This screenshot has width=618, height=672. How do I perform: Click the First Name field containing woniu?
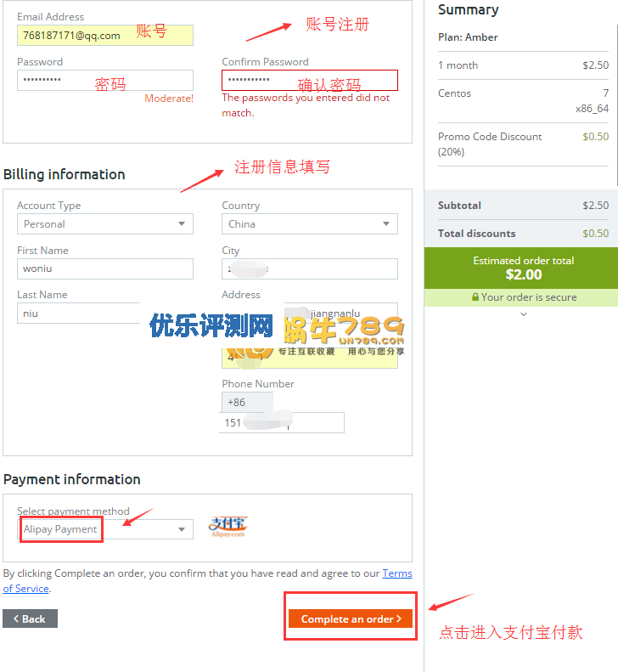pyautogui.click(x=105, y=268)
